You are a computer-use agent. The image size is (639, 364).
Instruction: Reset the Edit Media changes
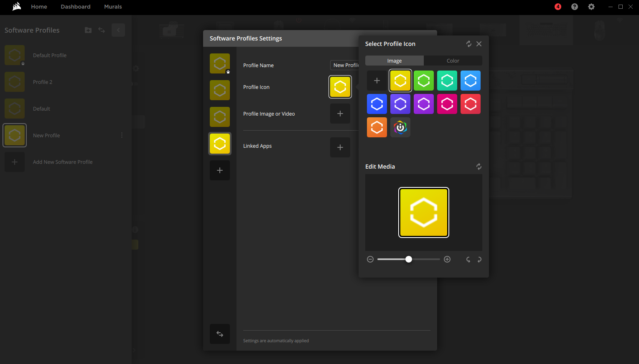coord(479,167)
